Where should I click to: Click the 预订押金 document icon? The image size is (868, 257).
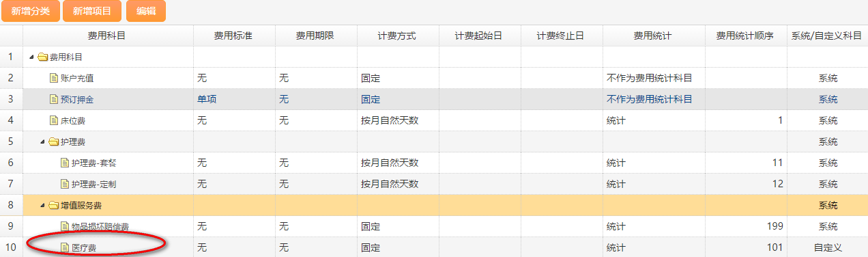(x=54, y=99)
